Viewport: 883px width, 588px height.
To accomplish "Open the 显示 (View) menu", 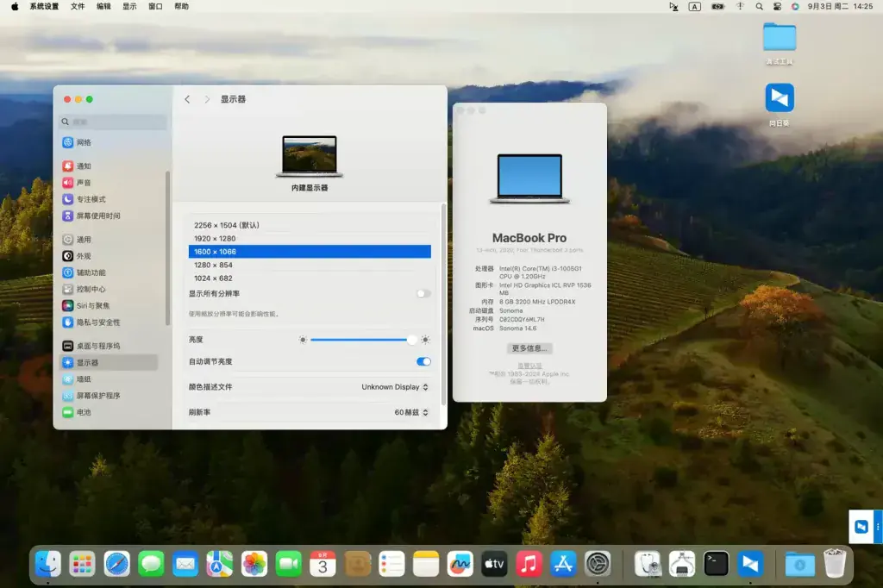I will pyautogui.click(x=129, y=6).
